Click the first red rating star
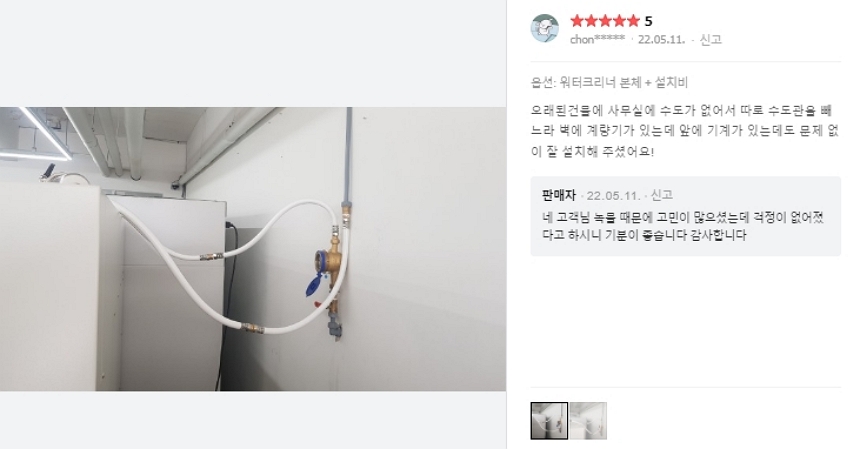 577,21
